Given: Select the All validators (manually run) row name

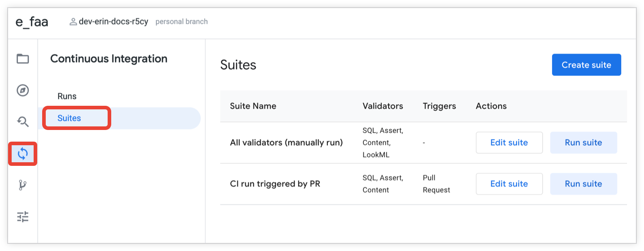Looking at the screenshot, I should click(x=286, y=143).
